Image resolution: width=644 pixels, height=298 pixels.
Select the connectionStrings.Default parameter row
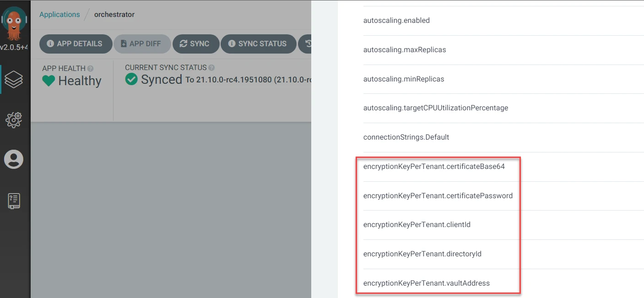click(x=503, y=137)
